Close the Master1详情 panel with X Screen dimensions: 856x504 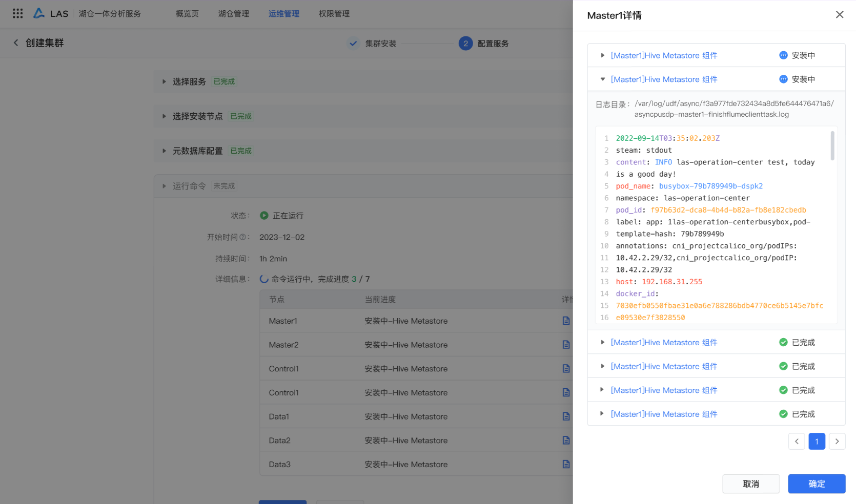click(x=839, y=15)
